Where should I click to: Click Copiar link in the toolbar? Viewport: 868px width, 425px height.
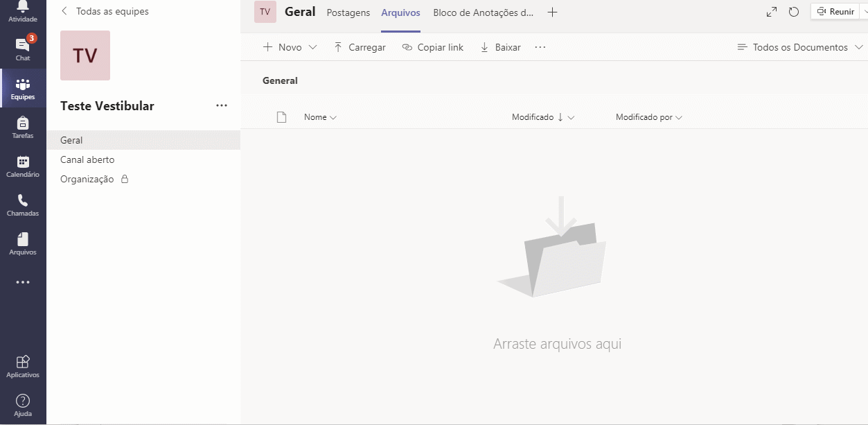433,47
